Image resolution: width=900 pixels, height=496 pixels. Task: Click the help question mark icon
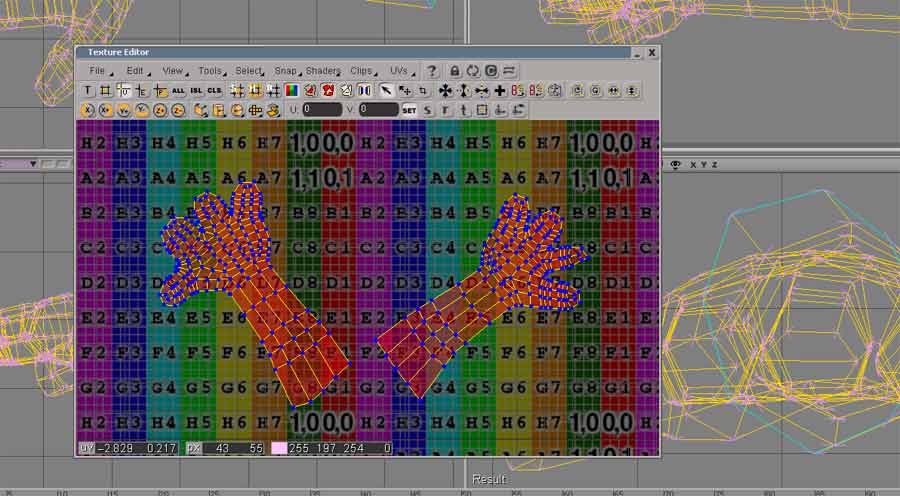click(x=432, y=71)
